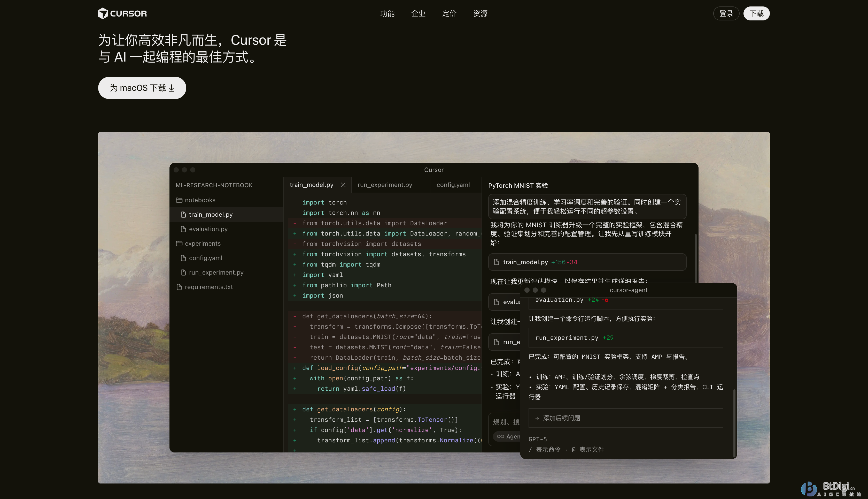
Task: Click the experiments folder icon
Action: pos(179,243)
